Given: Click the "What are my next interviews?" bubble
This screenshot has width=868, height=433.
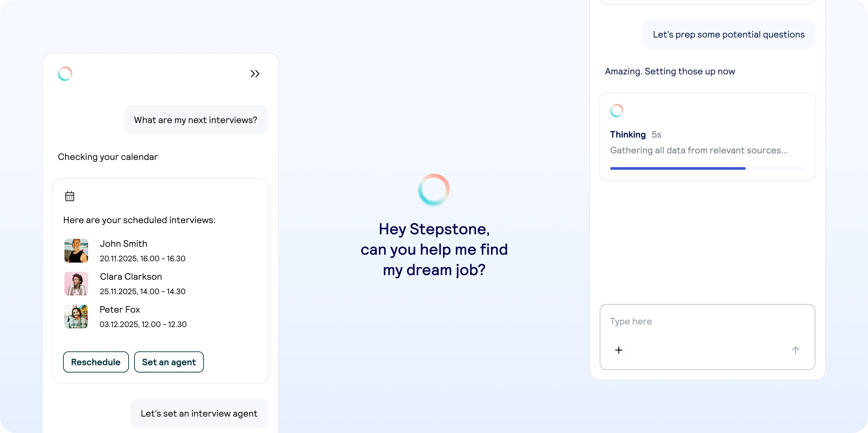Looking at the screenshot, I should click(196, 120).
